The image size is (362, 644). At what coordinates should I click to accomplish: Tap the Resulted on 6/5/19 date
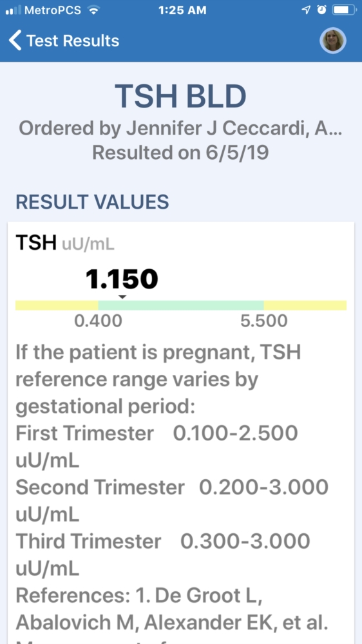pos(181,153)
